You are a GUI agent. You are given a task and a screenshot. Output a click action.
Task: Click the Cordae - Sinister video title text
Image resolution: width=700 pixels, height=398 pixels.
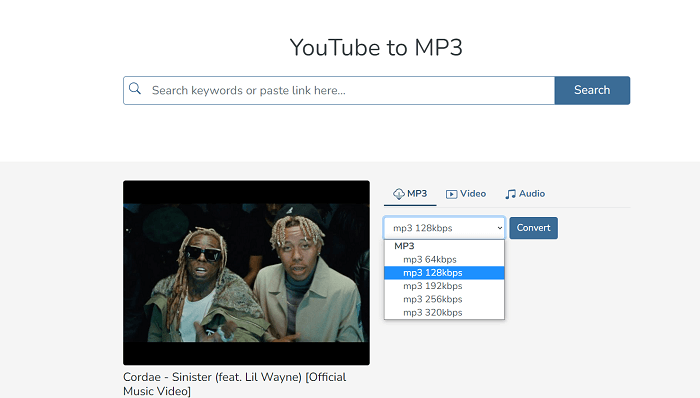point(234,384)
